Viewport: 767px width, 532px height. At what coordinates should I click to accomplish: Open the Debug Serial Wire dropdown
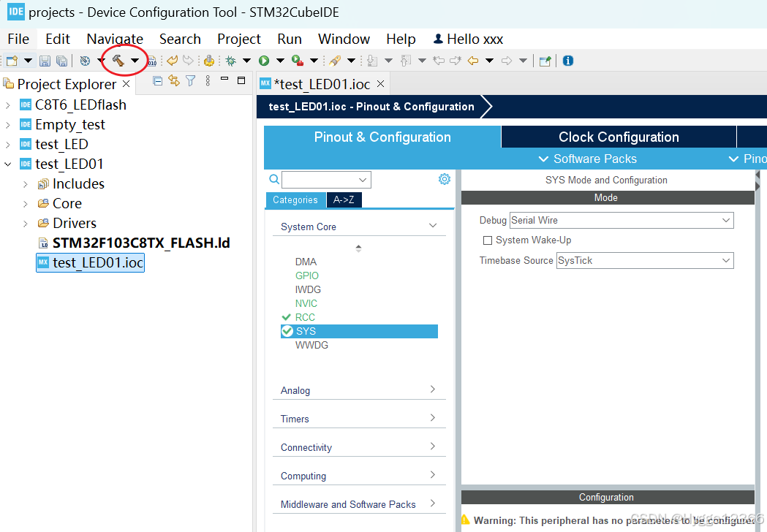pos(621,220)
